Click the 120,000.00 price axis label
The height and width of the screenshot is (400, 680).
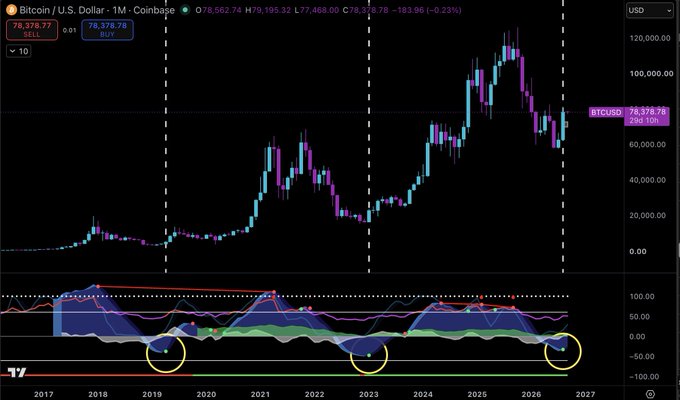[650, 38]
